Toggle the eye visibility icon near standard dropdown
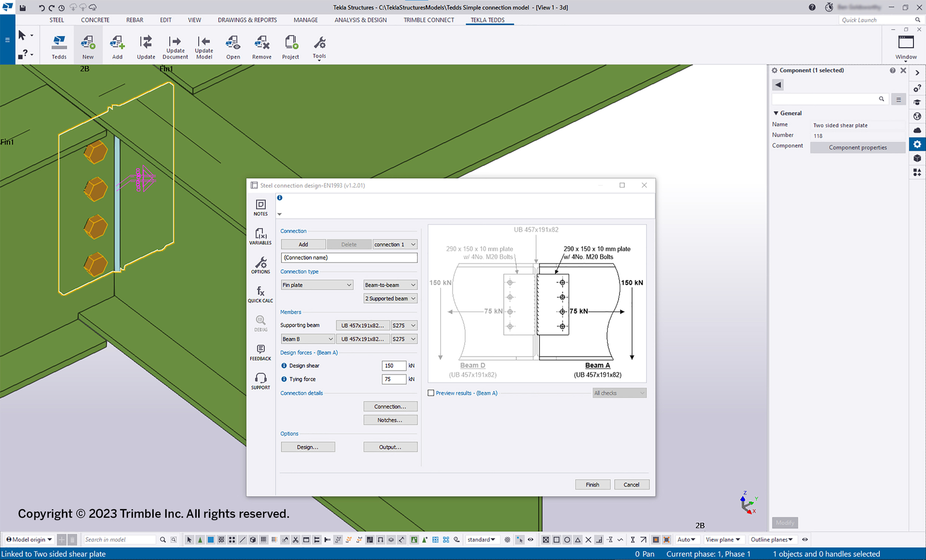This screenshot has width=926, height=560. point(531,539)
